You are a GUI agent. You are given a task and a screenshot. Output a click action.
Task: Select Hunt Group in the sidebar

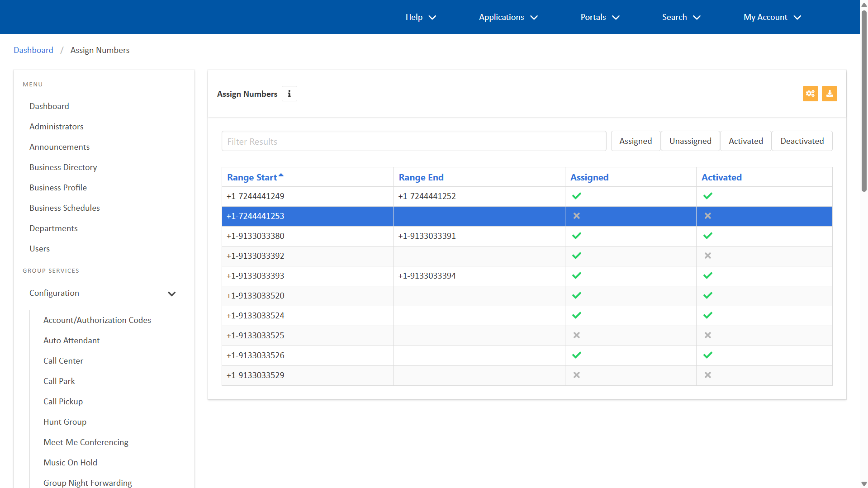click(x=65, y=422)
